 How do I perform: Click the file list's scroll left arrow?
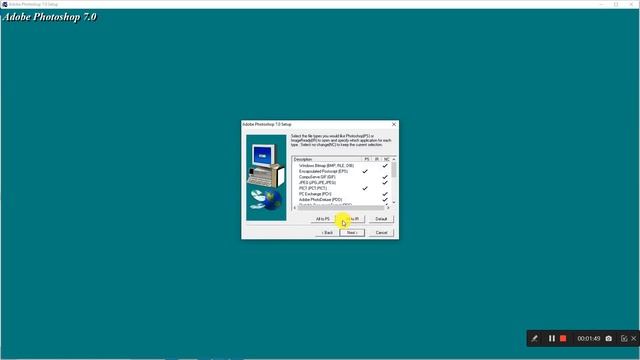point(295,208)
